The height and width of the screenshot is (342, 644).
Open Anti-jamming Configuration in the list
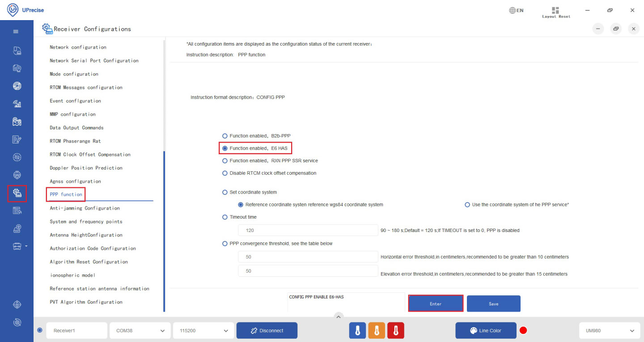[85, 208]
